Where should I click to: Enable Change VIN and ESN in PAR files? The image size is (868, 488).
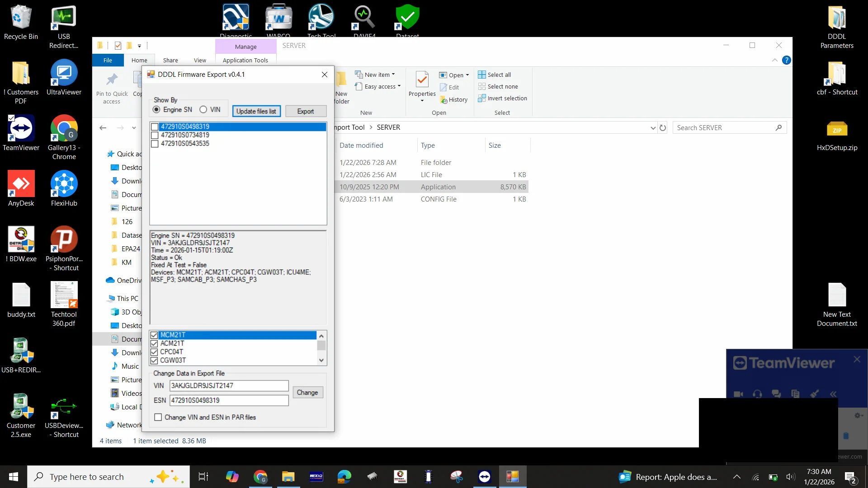click(x=158, y=417)
